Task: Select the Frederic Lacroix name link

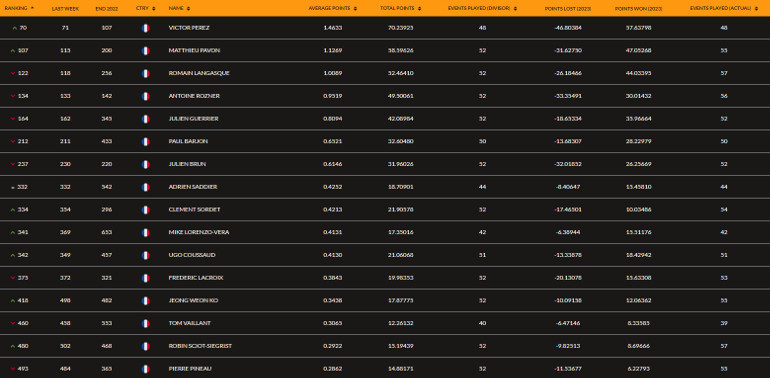Action: pos(196,278)
